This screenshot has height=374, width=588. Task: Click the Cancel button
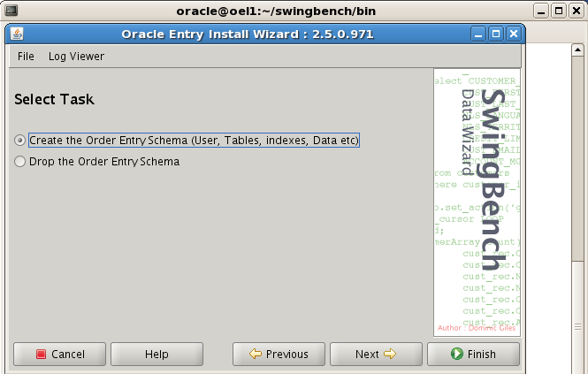pos(59,355)
